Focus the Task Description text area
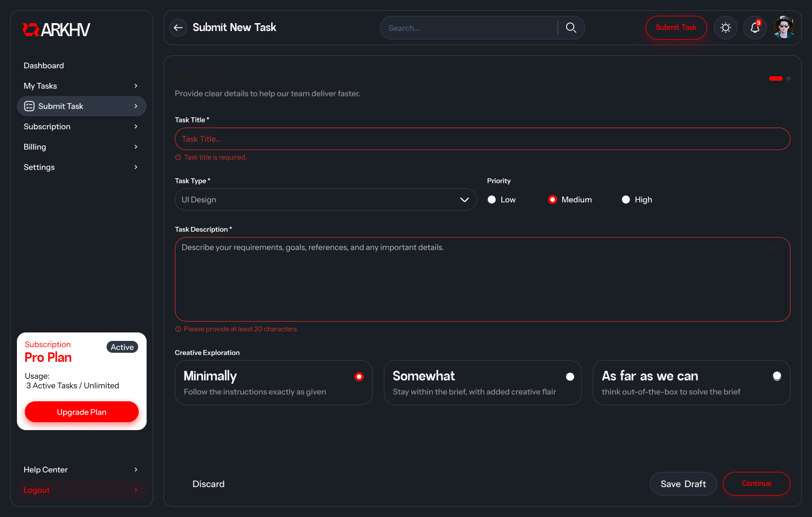Viewport: 812px width, 517px height. (482, 279)
